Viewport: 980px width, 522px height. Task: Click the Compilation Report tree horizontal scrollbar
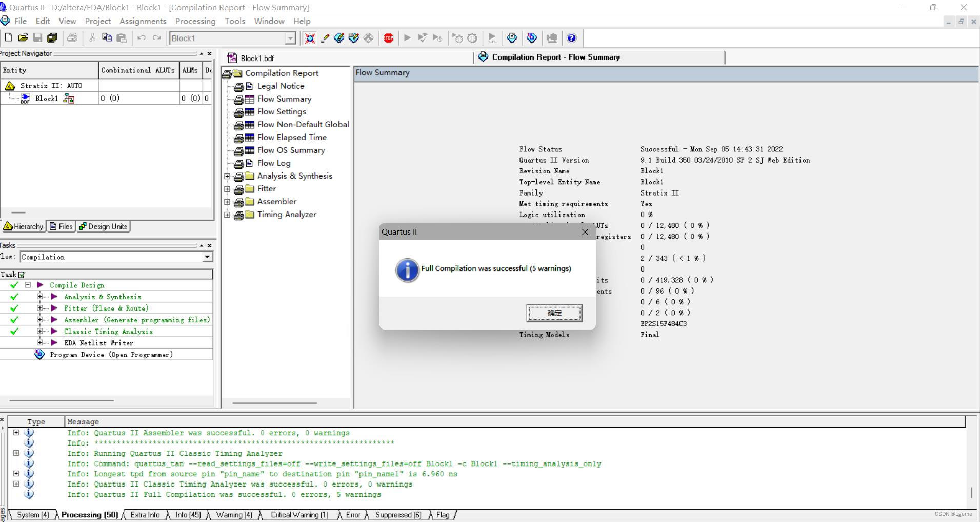click(x=275, y=403)
